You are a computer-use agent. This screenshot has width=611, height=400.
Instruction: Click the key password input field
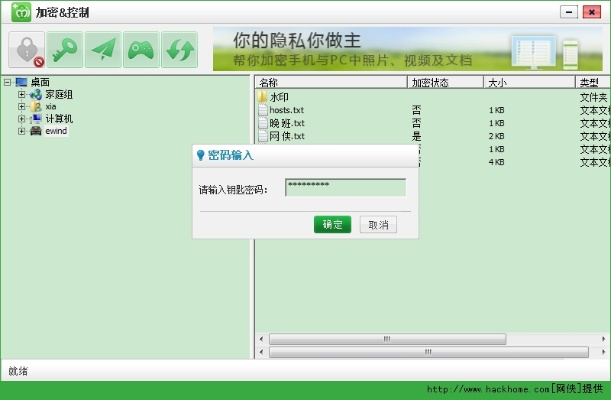pyautogui.click(x=345, y=188)
